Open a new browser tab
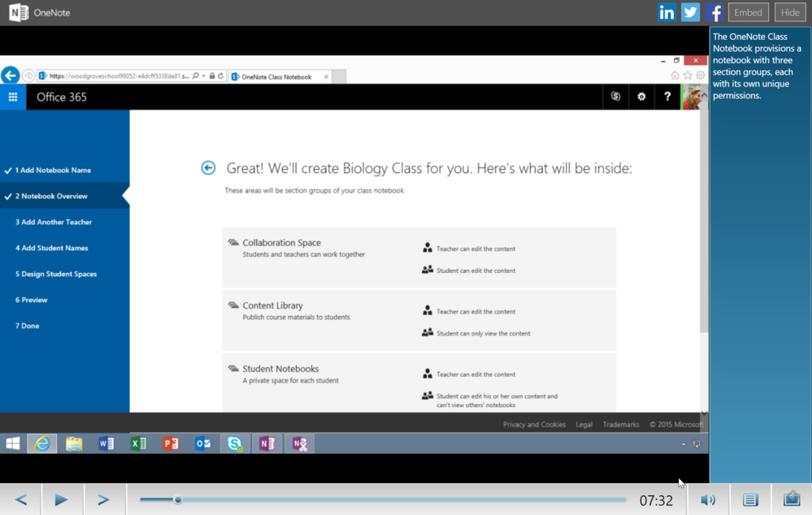812x515 pixels. (x=339, y=76)
